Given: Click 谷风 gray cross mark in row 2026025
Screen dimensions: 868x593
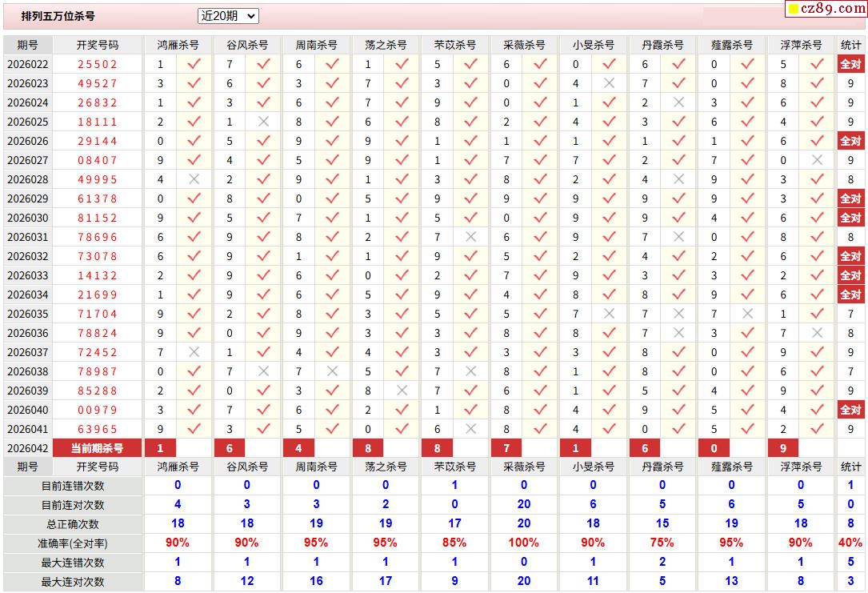Looking at the screenshot, I should coord(263,122).
